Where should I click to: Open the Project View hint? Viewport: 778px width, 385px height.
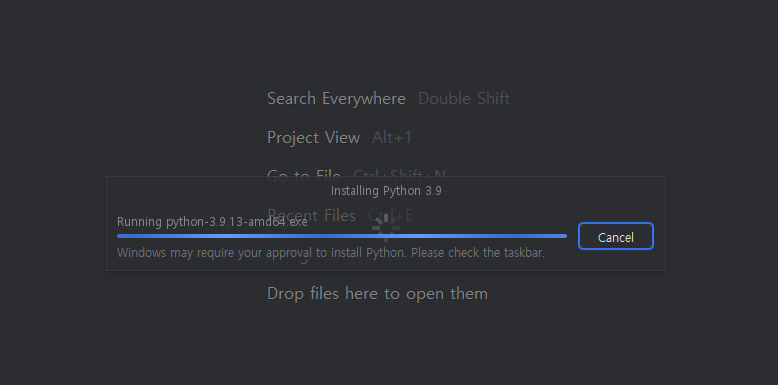point(314,137)
